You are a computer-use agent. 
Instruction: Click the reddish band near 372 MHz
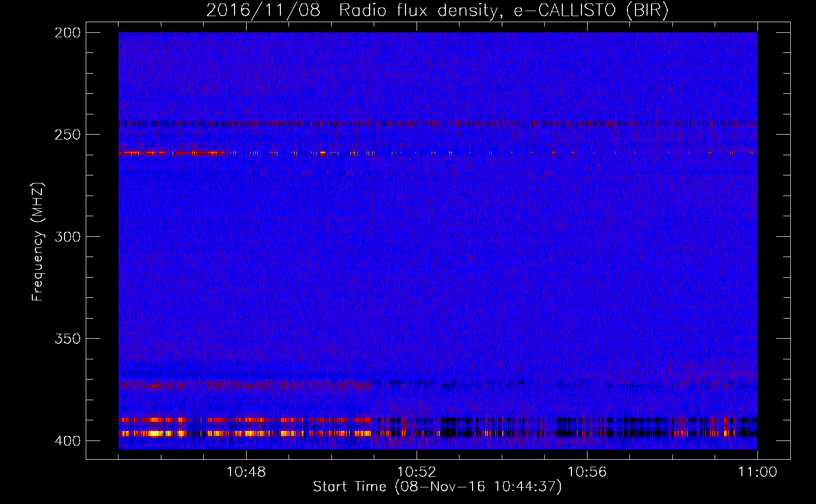point(245,385)
